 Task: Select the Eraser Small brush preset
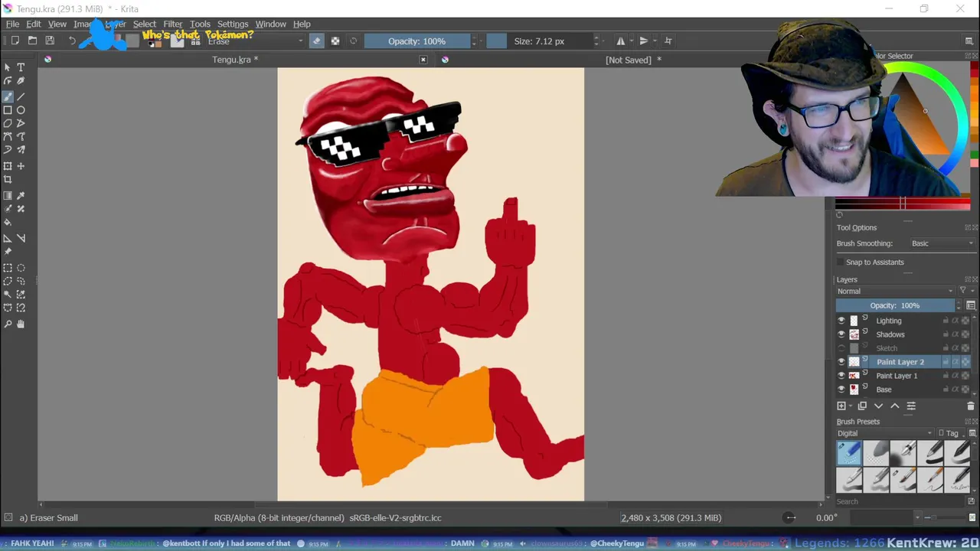pos(849,453)
